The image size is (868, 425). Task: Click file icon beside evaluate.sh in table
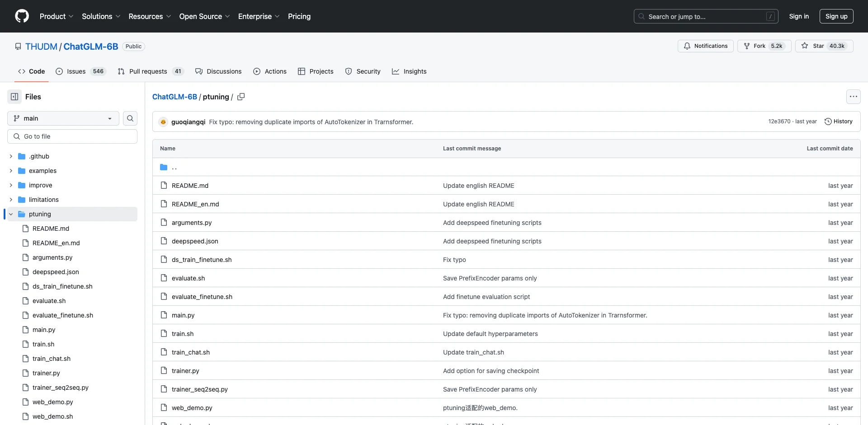coord(164,278)
